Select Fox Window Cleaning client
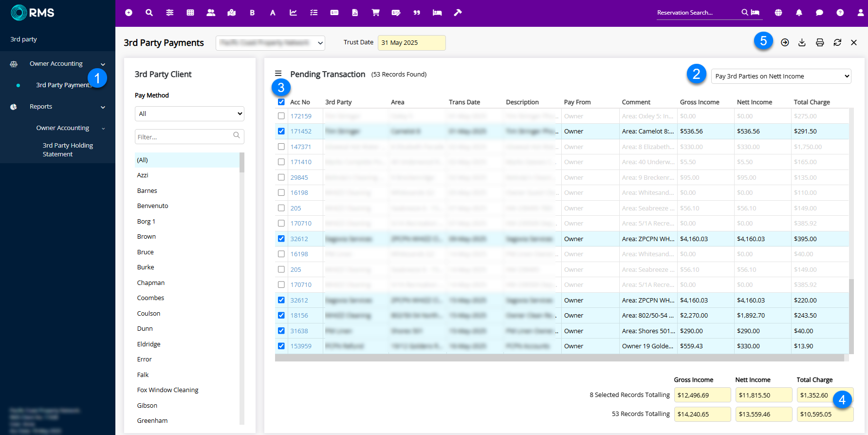 tap(167, 390)
